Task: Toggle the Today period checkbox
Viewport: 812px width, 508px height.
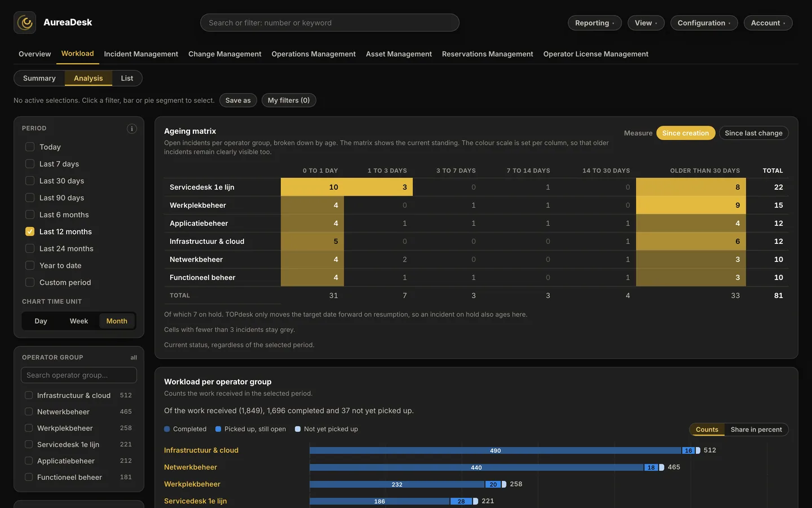Action: (x=30, y=147)
